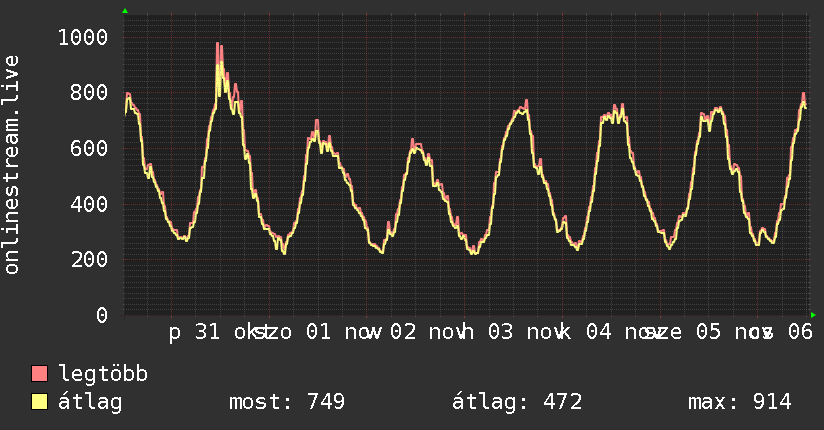This screenshot has width=824, height=430.
Task: Click the yellow átlag legend swatch
Action: (x=39, y=402)
